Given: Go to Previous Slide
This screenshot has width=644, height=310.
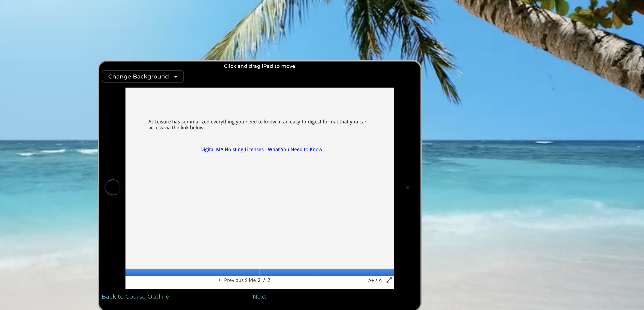Looking at the screenshot, I should [237, 280].
